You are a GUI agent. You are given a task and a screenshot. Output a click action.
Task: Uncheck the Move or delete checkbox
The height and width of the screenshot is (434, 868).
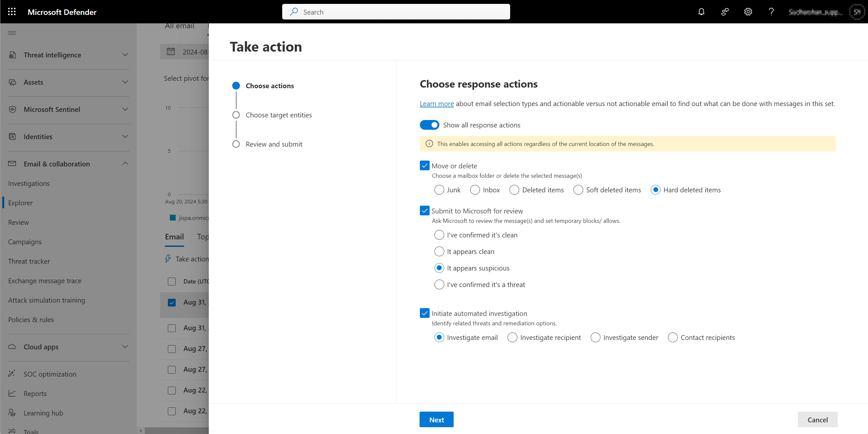(x=424, y=166)
